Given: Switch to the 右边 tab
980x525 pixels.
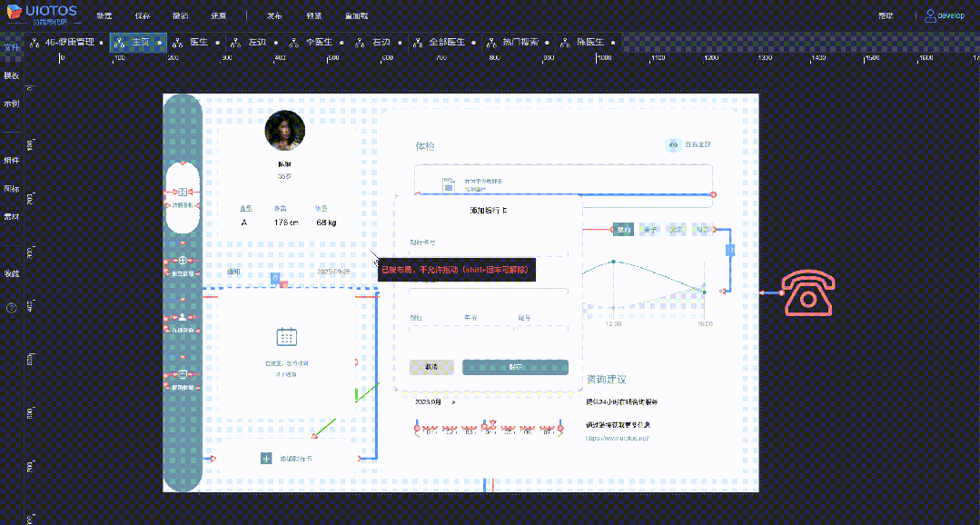Looking at the screenshot, I should [x=381, y=43].
